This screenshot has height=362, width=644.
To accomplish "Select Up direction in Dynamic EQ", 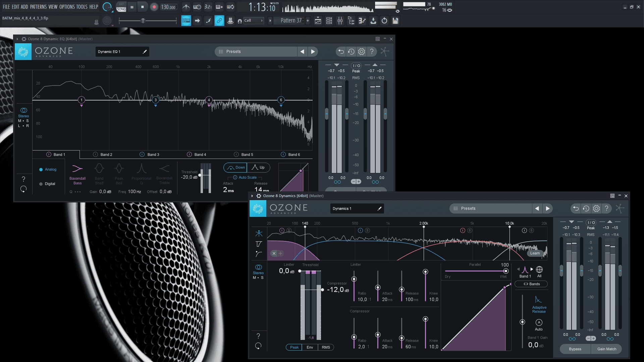I will [x=258, y=168].
